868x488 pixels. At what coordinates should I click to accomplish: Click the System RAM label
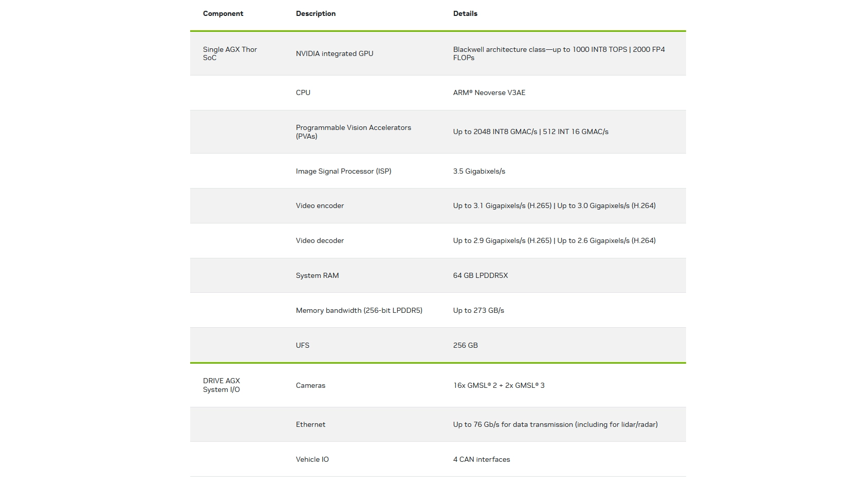pyautogui.click(x=317, y=276)
